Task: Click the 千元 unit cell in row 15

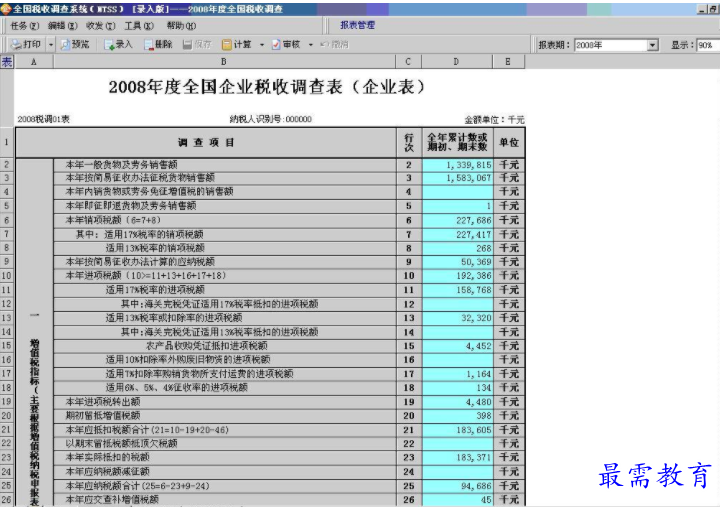Action: pos(509,346)
